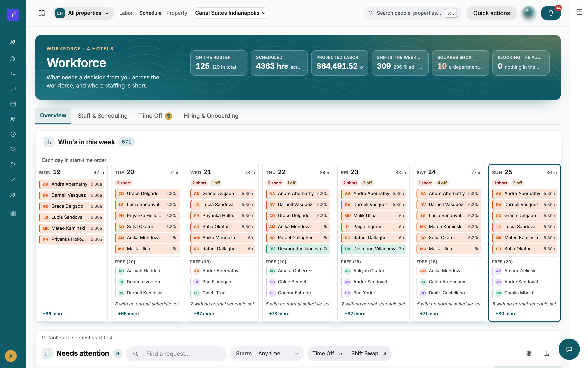The image size is (588, 368).
Task: Click the Search people, properties field
Action: pos(412,13)
